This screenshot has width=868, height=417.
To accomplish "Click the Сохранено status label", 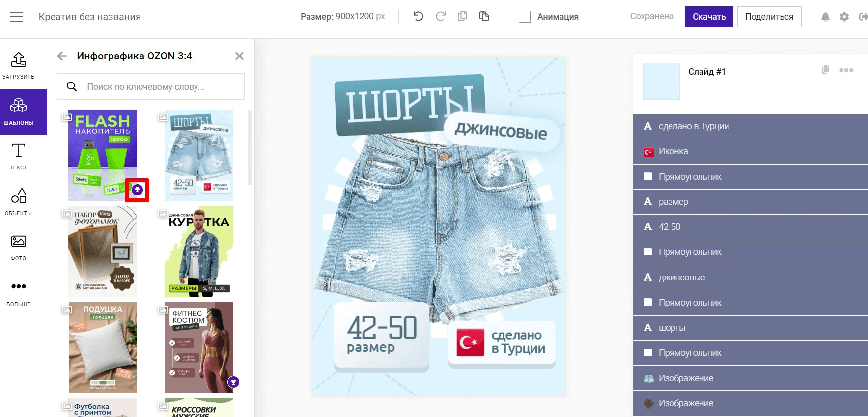I will 652,16.
